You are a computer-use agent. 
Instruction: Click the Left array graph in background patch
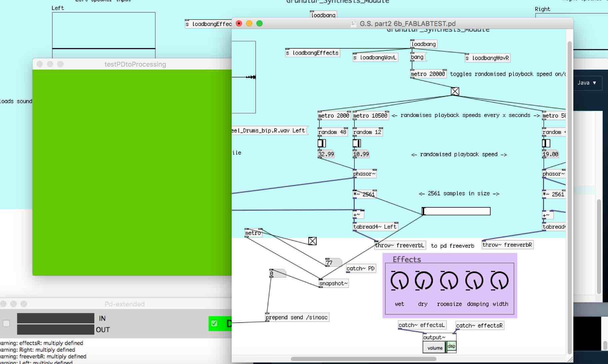coord(104,35)
